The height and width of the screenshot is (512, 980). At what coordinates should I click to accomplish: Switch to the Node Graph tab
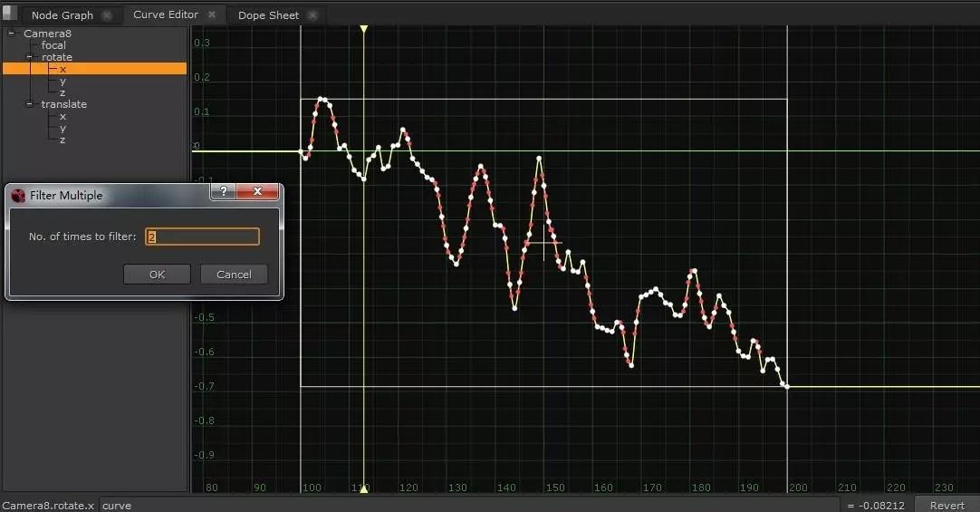[62, 15]
